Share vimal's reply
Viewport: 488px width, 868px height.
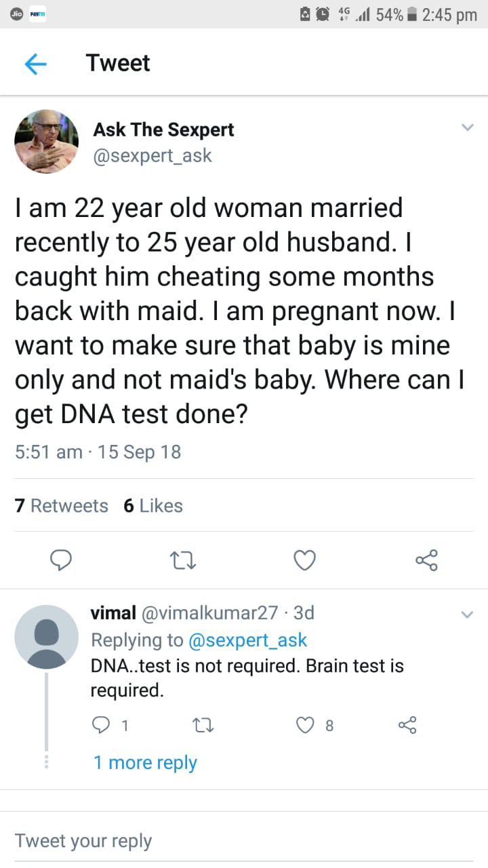tap(407, 726)
